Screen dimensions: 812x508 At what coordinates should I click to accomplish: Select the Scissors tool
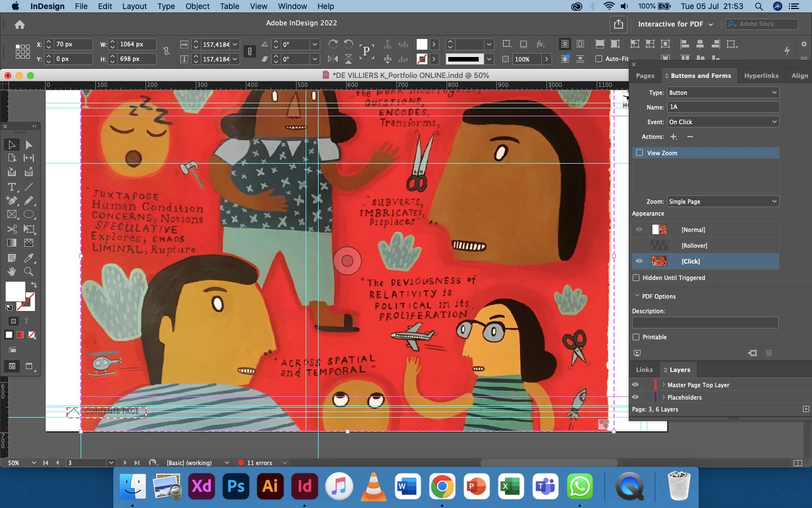[x=12, y=229]
